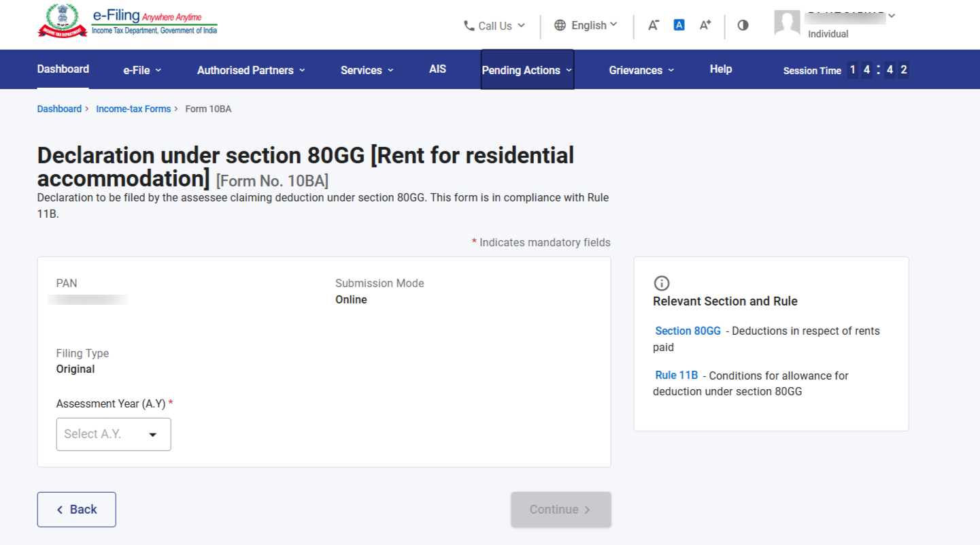Open the e-File menu
Screen dimensions: 980x545
coord(142,70)
